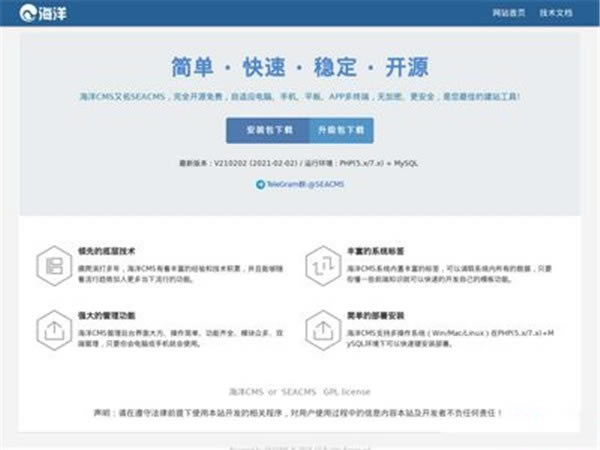Click the 升级包下载 download button
600x450 pixels.
pyautogui.click(x=341, y=130)
